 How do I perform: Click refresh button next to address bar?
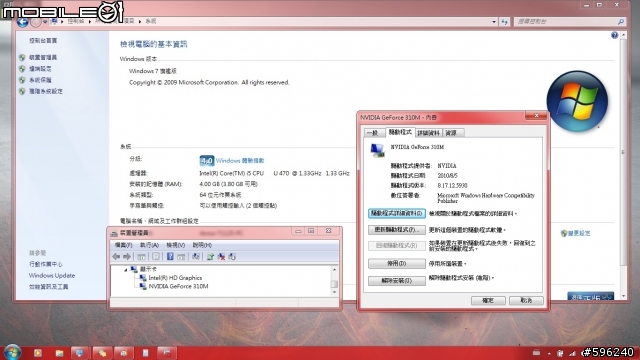pos(504,22)
